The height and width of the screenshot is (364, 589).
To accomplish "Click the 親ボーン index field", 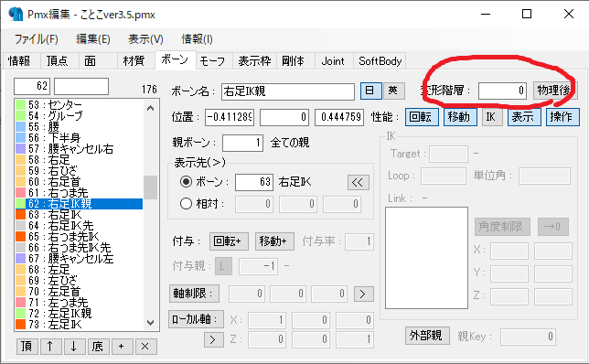I will [242, 143].
